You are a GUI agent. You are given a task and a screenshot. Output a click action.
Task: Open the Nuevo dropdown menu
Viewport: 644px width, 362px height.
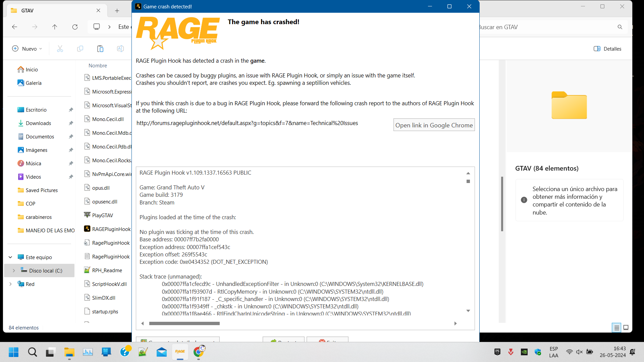[x=27, y=49]
